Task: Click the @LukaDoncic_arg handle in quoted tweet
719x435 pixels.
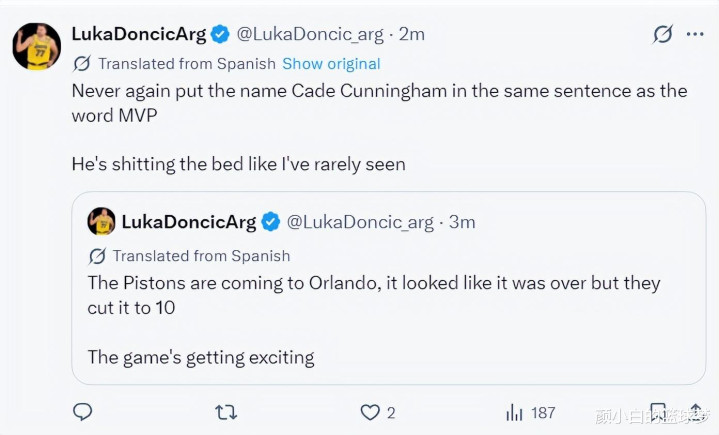Action: click(x=360, y=222)
